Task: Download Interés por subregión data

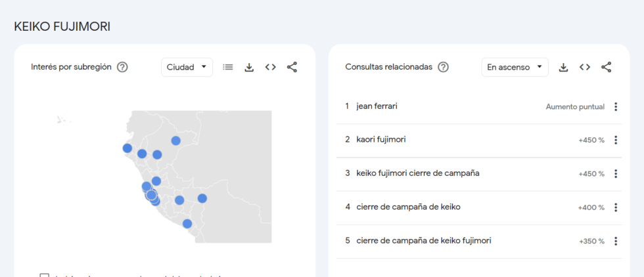Action: point(249,68)
